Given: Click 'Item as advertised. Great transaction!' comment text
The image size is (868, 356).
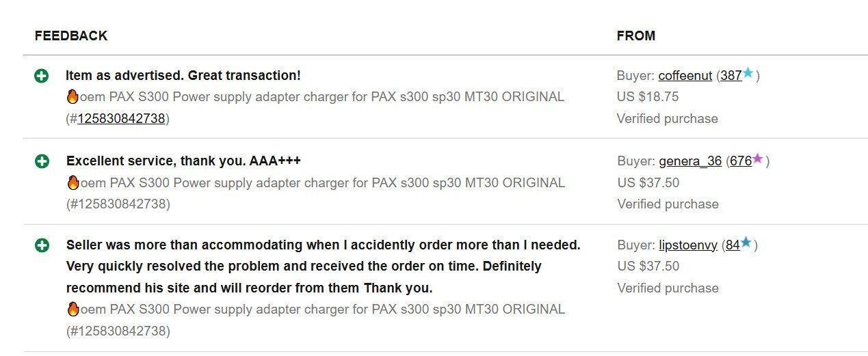Looking at the screenshot, I should 183,76.
